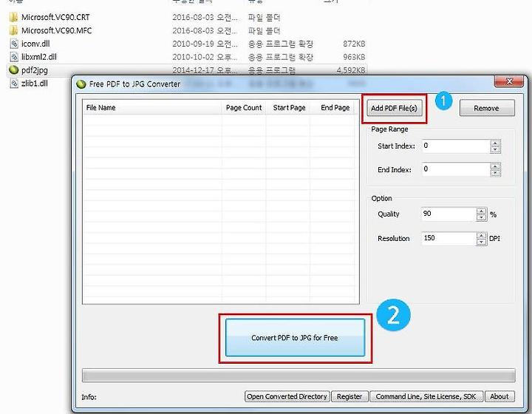Image resolution: width=532 pixels, height=414 pixels.
Task: Click the converter app icon in title bar
Action: (x=81, y=84)
